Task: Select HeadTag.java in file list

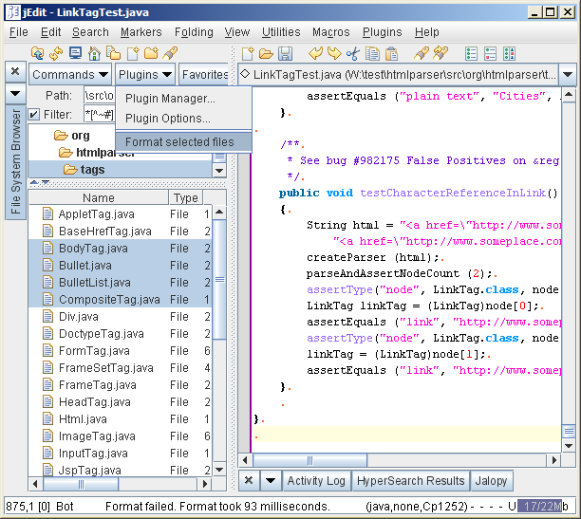Action: tap(120, 402)
